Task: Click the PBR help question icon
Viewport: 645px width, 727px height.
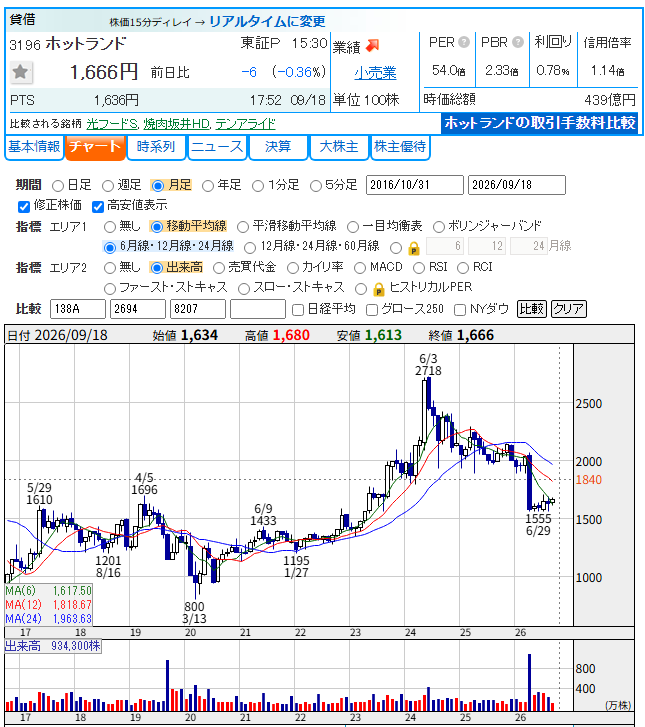Action: tap(518, 42)
